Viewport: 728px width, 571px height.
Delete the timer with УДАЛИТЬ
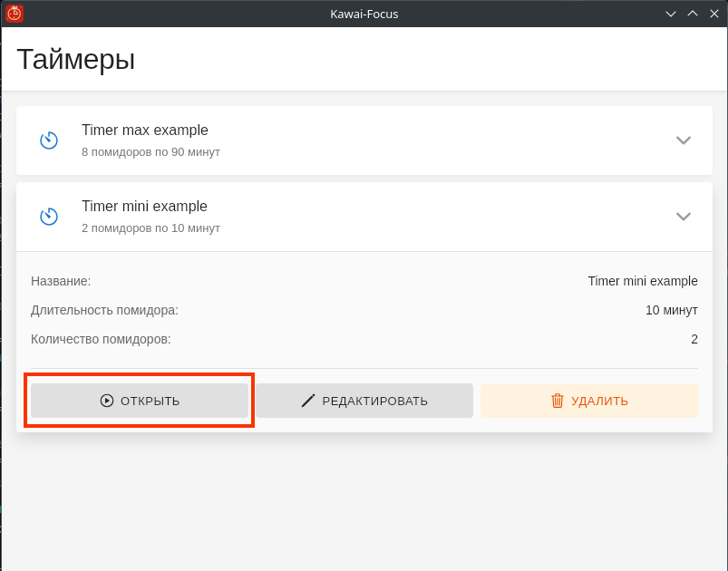click(x=589, y=401)
